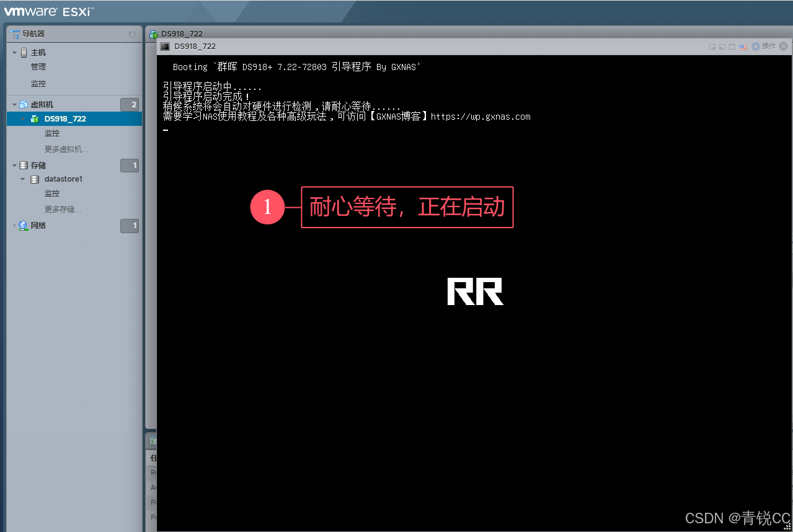
Task: Click the console monitor icon in DS918_722 window title
Action: click(x=165, y=47)
